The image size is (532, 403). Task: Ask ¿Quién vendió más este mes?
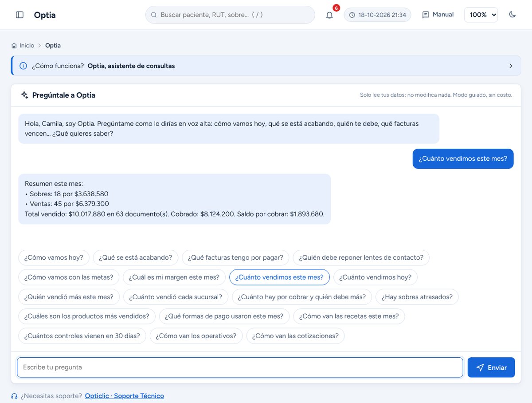tap(69, 297)
